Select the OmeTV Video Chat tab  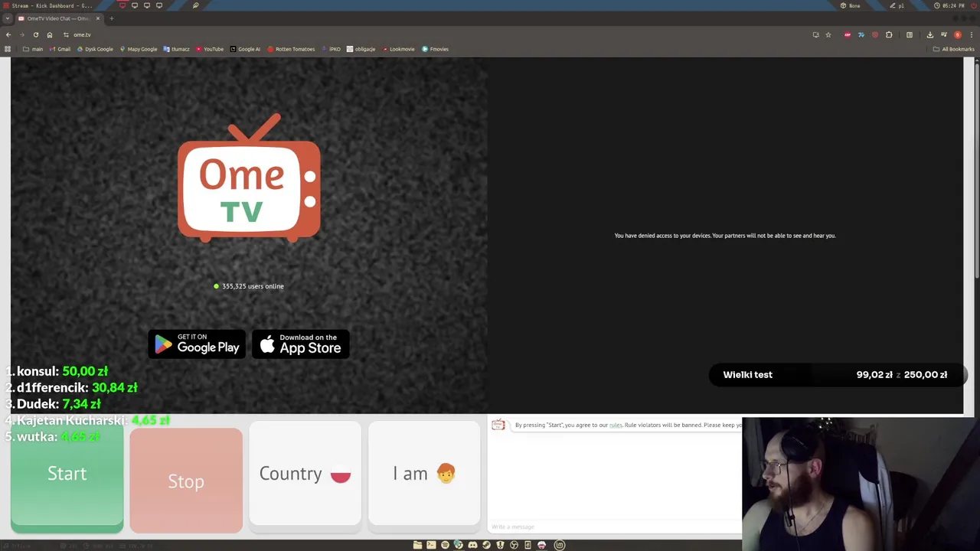(x=60, y=18)
